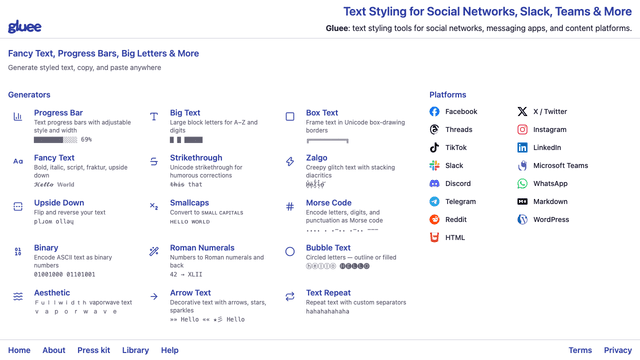640x360 pixels.
Task: Open the Morse Code generator link
Action: [x=329, y=202]
